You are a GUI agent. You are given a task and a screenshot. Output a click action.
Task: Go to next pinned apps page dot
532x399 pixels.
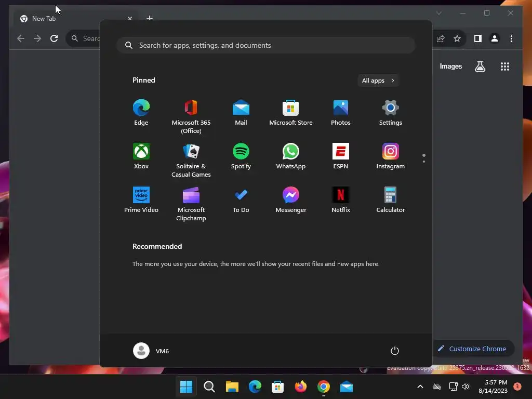(424, 162)
